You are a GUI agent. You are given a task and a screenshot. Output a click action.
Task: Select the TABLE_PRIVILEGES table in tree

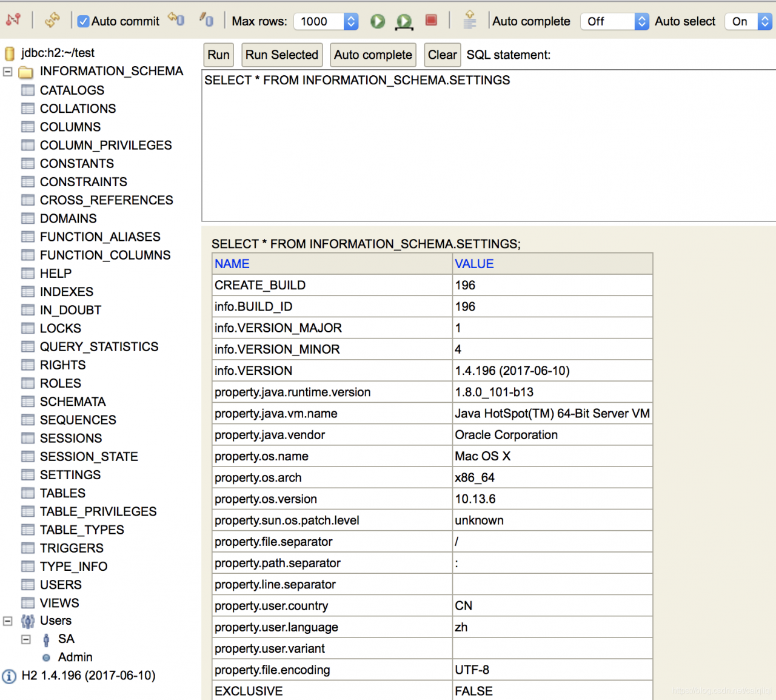pyautogui.click(x=98, y=511)
